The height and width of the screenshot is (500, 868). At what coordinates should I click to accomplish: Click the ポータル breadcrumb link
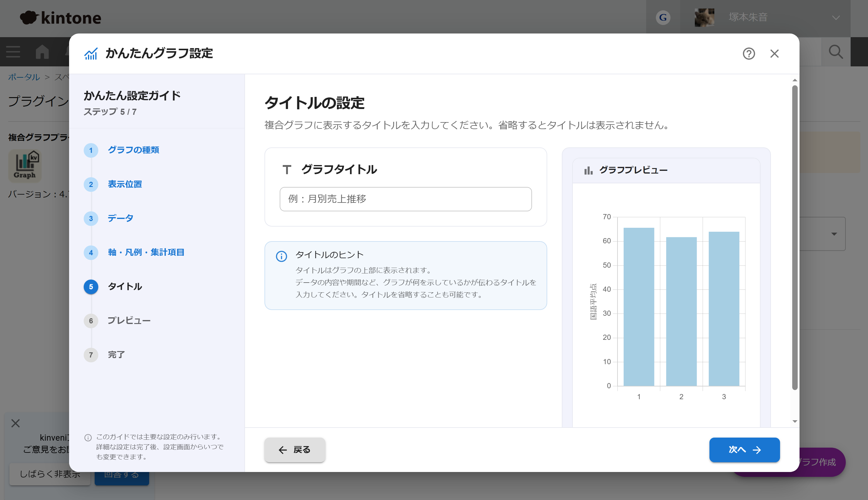coord(24,77)
